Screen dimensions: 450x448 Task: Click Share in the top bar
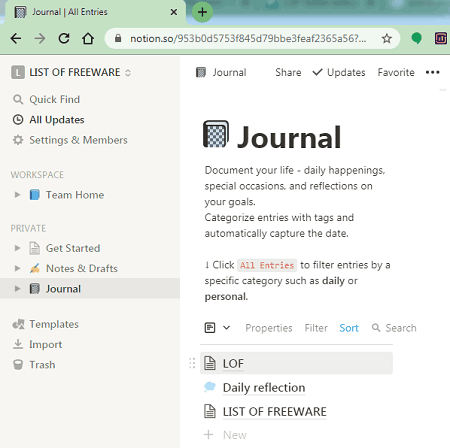tap(288, 72)
